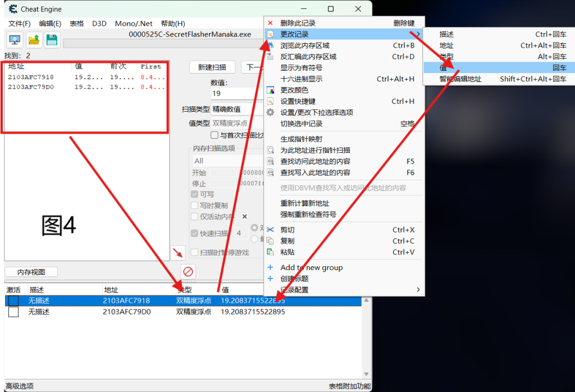This screenshot has height=392, width=575.
Task: Open the 文件(F) menu
Action: (x=20, y=24)
